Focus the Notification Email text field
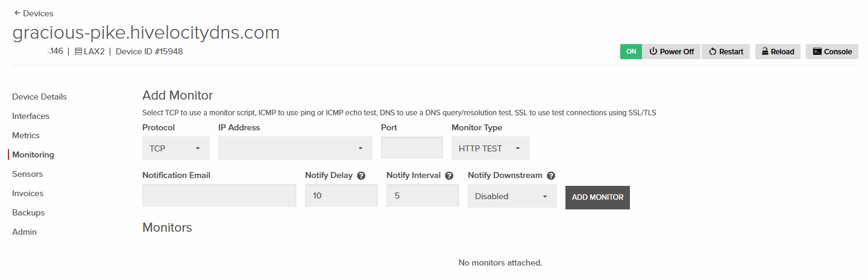 click(219, 196)
